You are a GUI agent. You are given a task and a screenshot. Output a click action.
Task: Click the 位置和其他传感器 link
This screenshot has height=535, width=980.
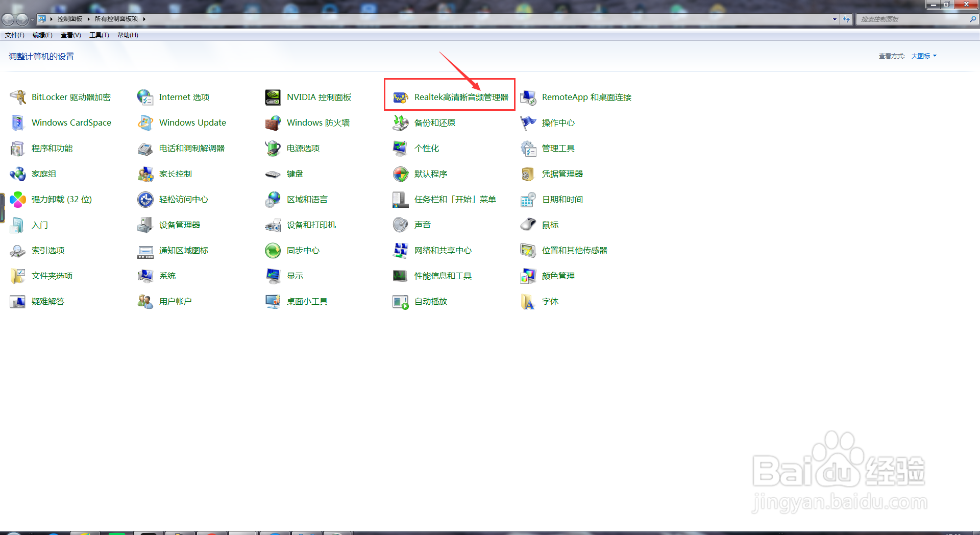575,250
